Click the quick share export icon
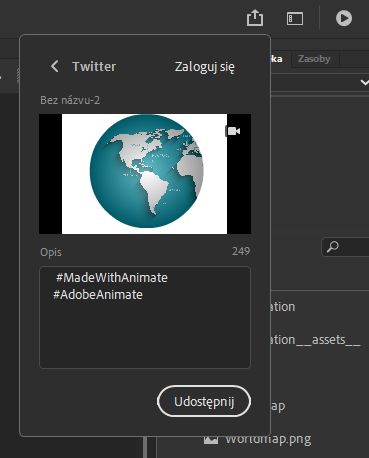Viewport: 369px width, 458px height. (255, 18)
